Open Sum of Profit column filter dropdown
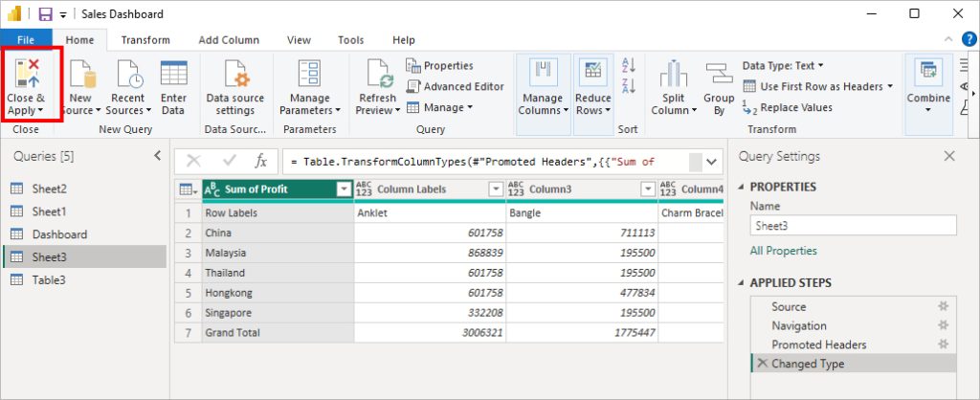 point(344,189)
